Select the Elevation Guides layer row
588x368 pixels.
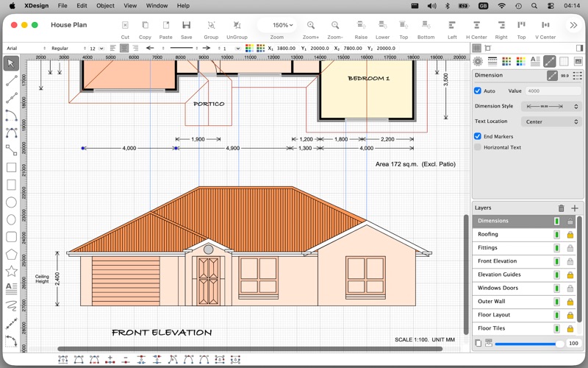click(x=525, y=275)
